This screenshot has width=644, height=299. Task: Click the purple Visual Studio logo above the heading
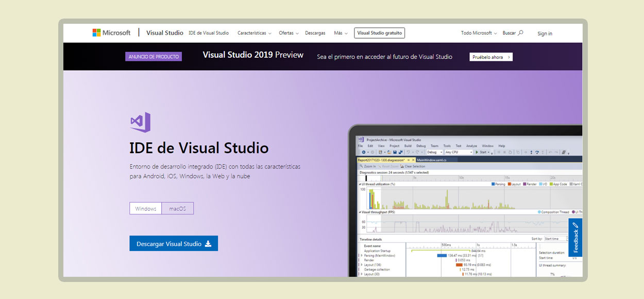click(x=140, y=122)
